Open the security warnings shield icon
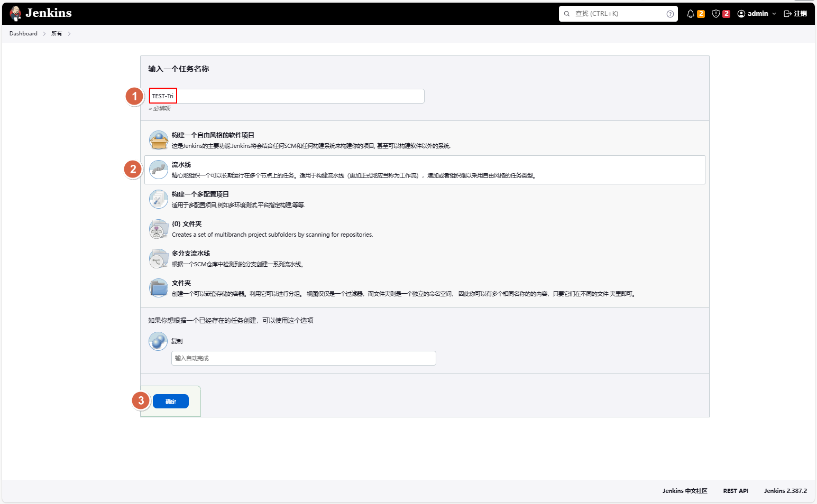817x504 pixels. [715, 14]
